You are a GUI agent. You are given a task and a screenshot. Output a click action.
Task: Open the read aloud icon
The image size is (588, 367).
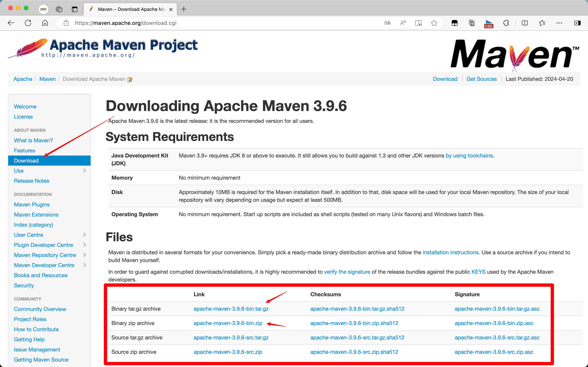pos(403,23)
